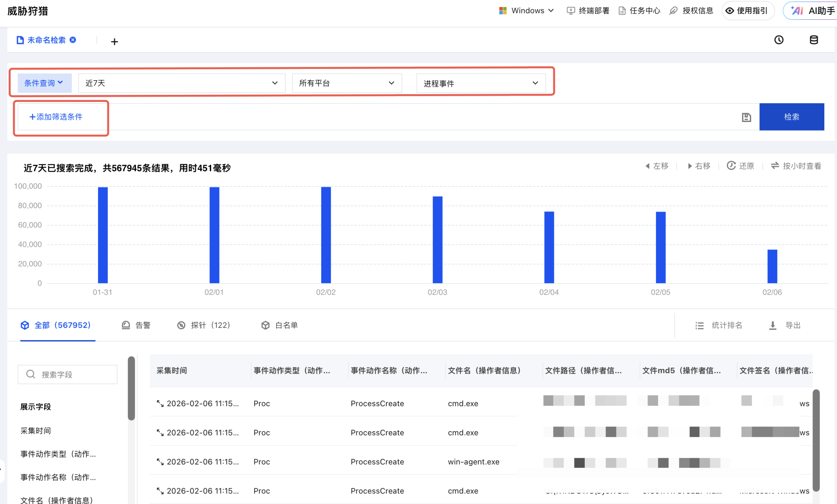Open 统计排名 list icon

coord(699,325)
